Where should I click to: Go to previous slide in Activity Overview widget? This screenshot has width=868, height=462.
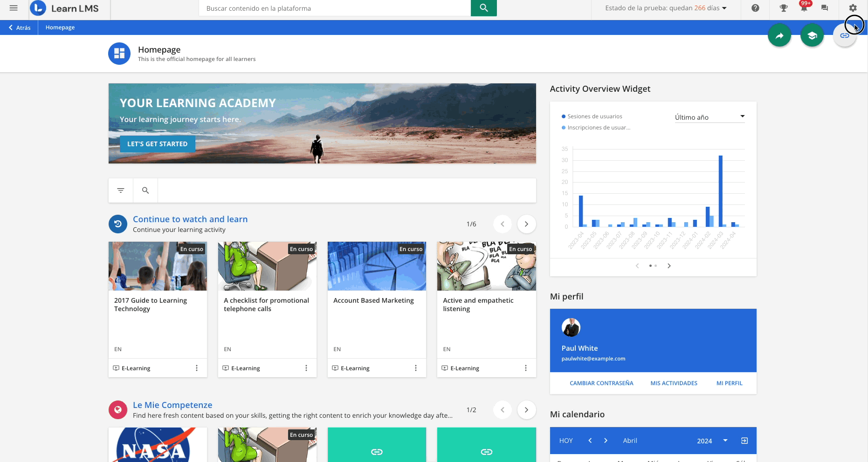(x=637, y=266)
